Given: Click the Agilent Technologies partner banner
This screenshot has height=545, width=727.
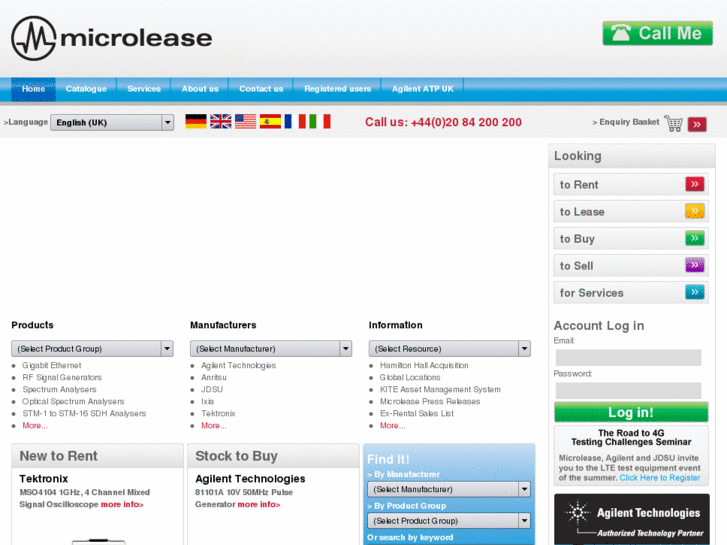Looking at the screenshot, I should click(631, 519).
